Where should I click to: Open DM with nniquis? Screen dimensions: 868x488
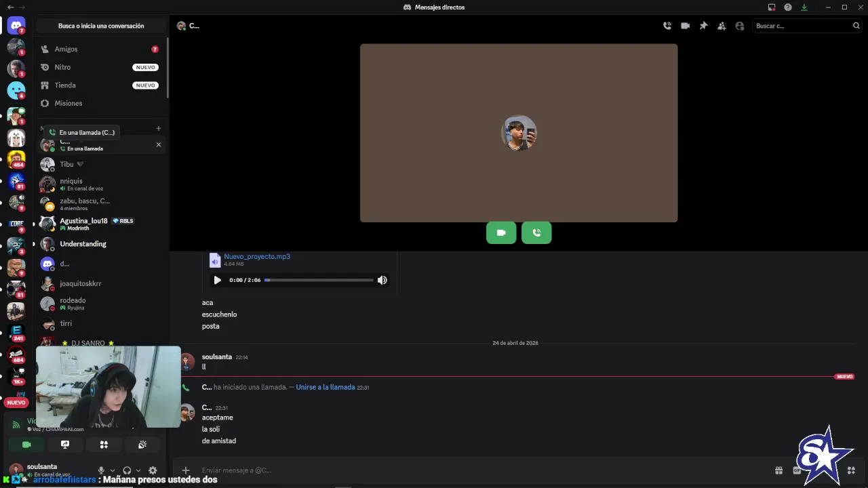(x=101, y=184)
